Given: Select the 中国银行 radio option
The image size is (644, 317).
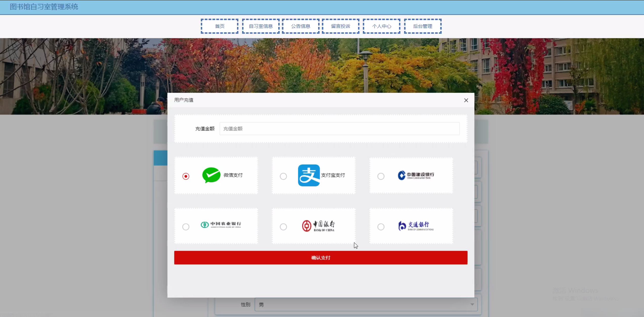Looking at the screenshot, I should [283, 227].
